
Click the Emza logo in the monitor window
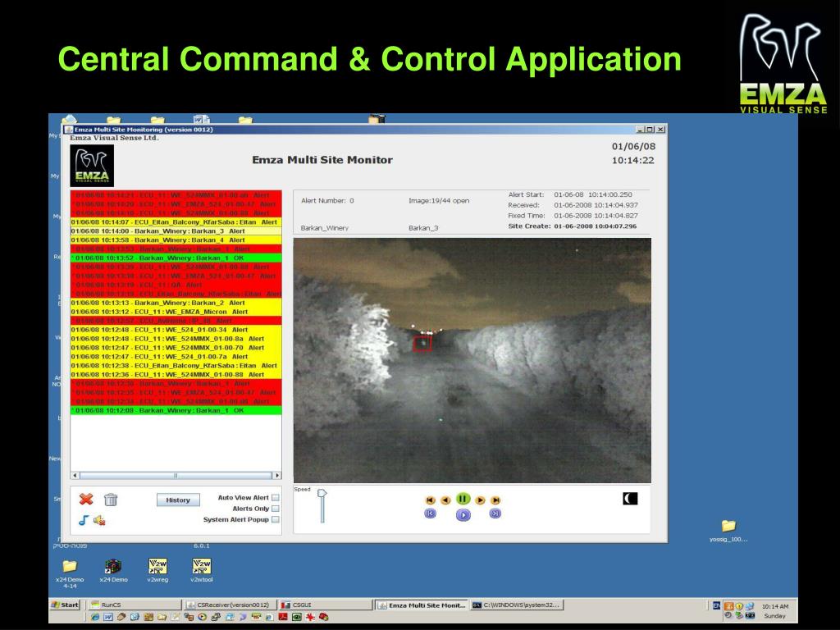point(92,166)
